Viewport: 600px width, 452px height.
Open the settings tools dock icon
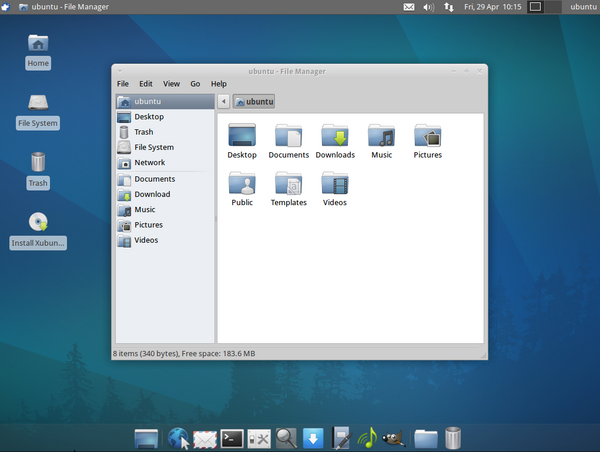click(x=259, y=437)
